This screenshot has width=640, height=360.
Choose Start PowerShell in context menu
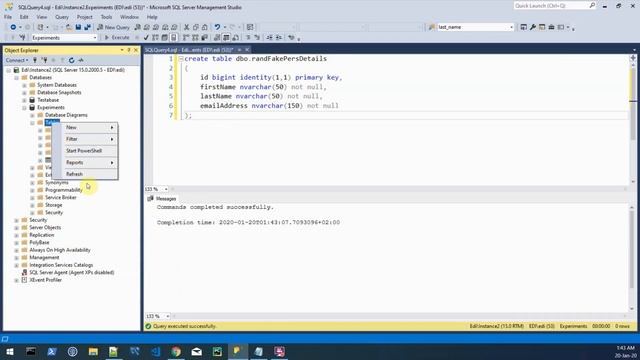(85, 151)
